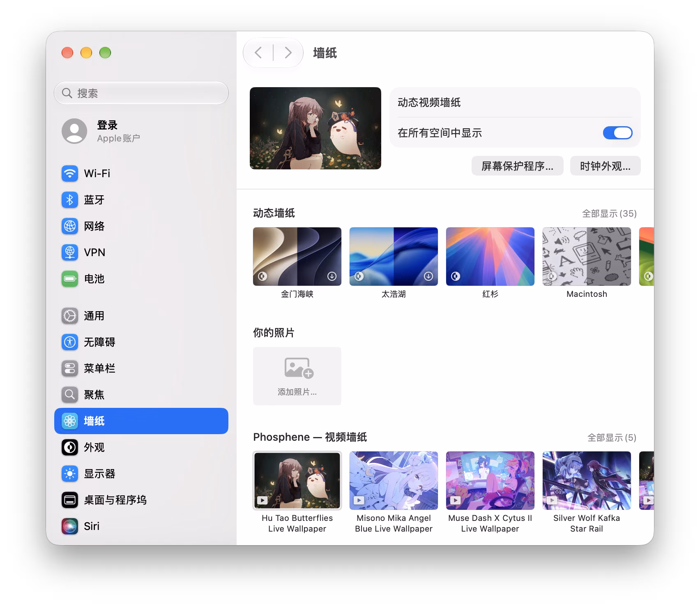Open 菜单栏 menu bar settings

[x=141, y=368]
